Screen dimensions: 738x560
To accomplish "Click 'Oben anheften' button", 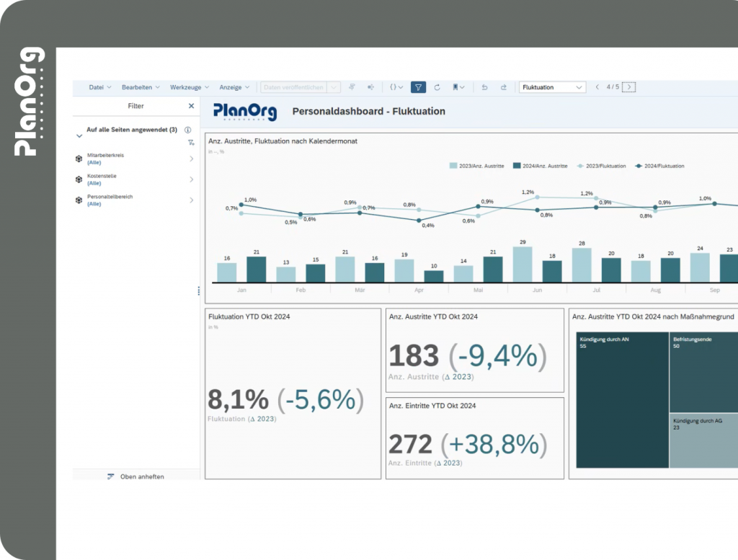I will (x=135, y=476).
